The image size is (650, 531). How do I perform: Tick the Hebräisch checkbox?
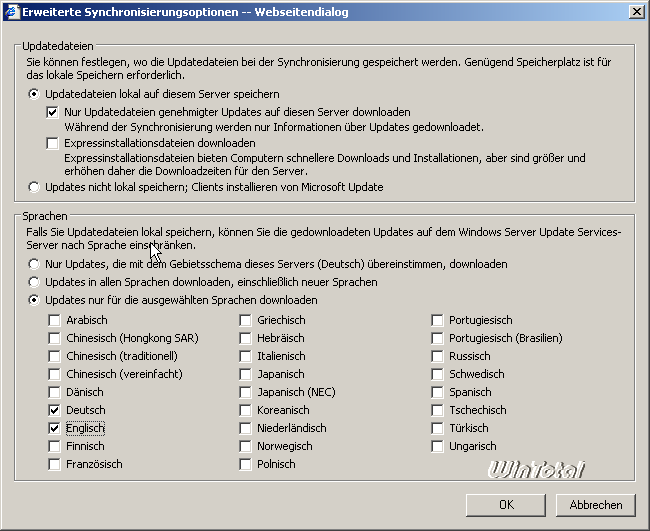(245, 338)
